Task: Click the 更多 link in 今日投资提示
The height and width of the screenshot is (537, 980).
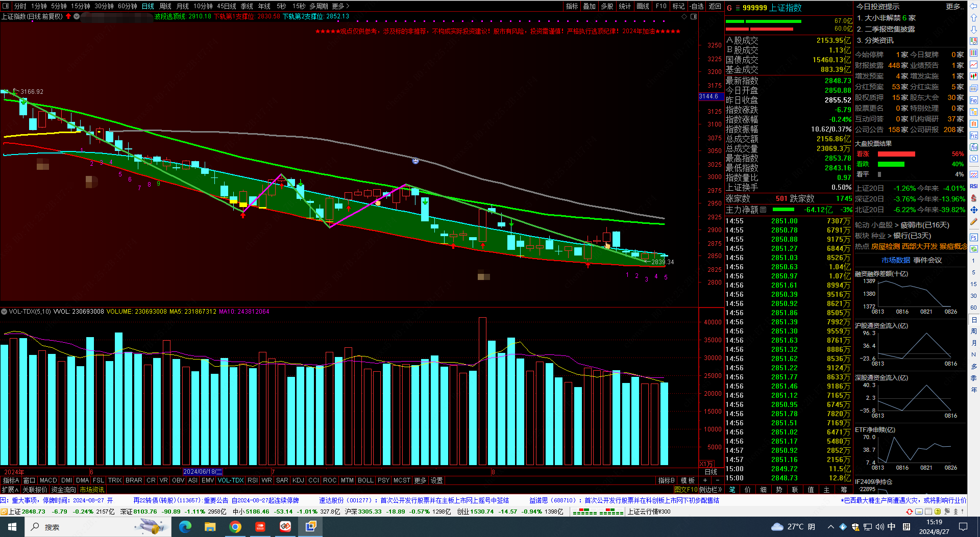Action: pyautogui.click(x=954, y=7)
